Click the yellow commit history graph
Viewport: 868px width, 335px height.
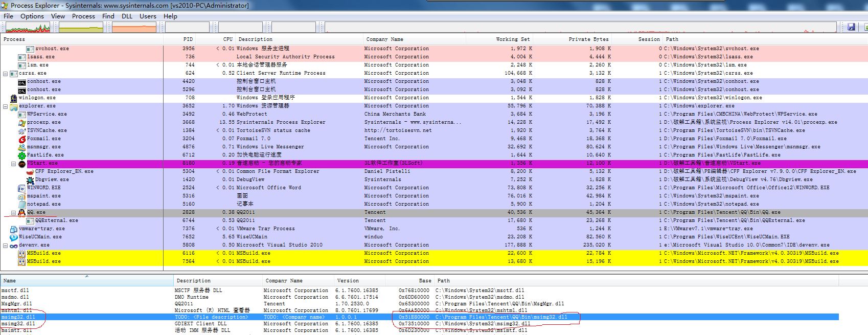[x=81, y=27]
